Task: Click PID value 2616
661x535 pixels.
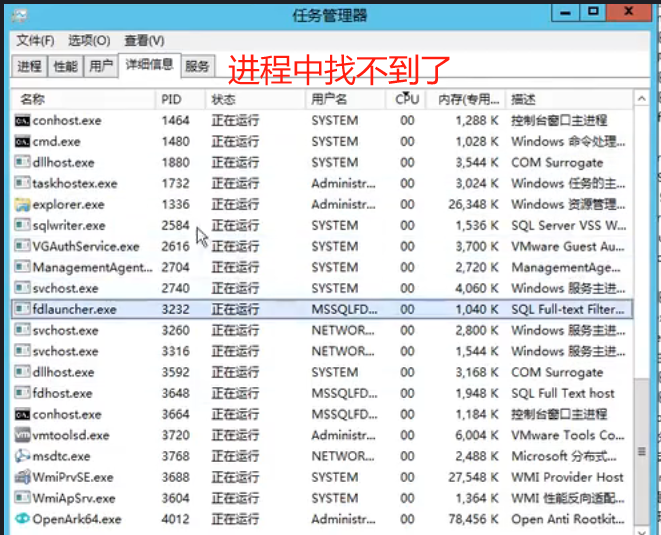Action: tap(175, 246)
